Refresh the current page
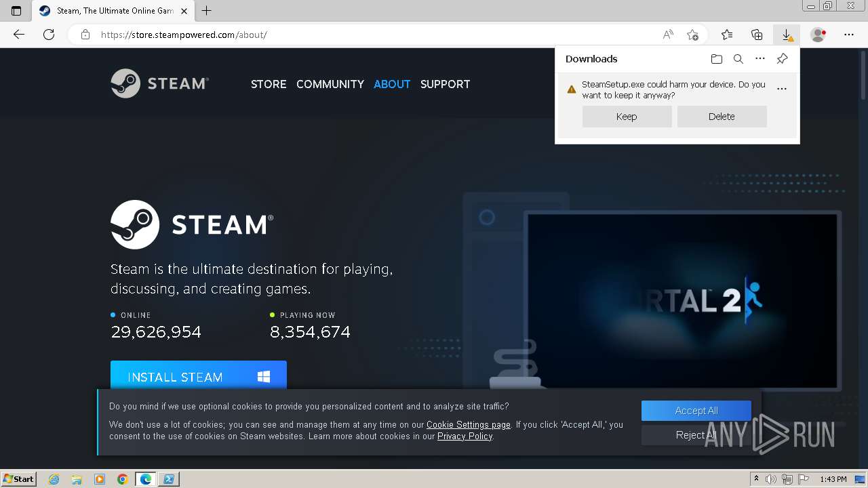 (49, 35)
